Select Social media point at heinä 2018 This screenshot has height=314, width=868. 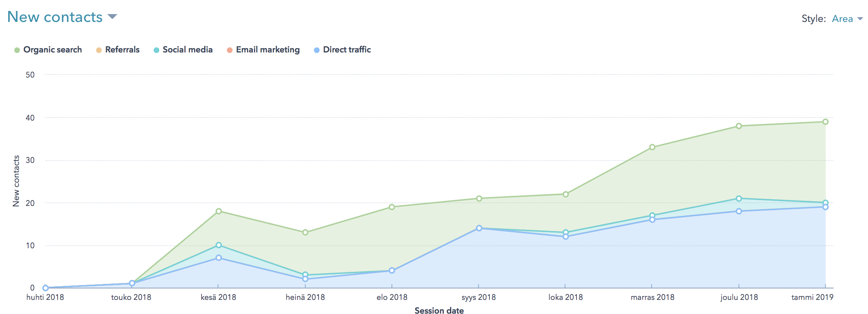305,275
